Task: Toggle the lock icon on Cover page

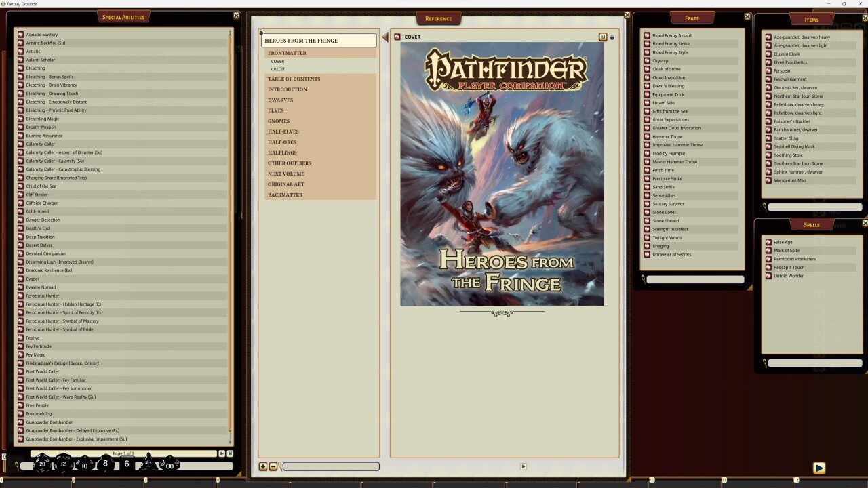Action: (x=612, y=37)
